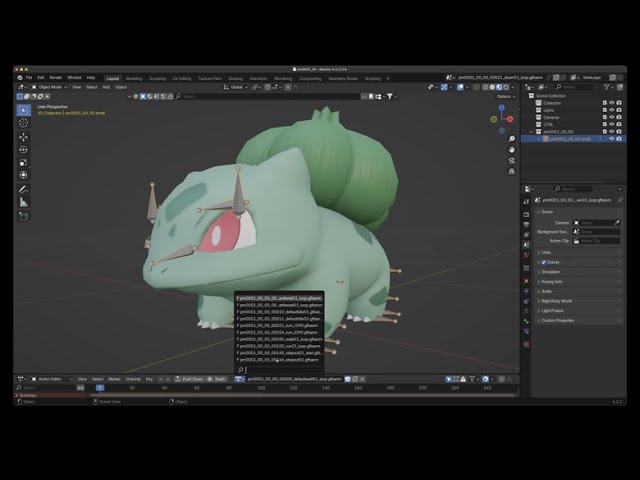Toggle Only Show Selected in Action Editor header

click(x=449, y=379)
